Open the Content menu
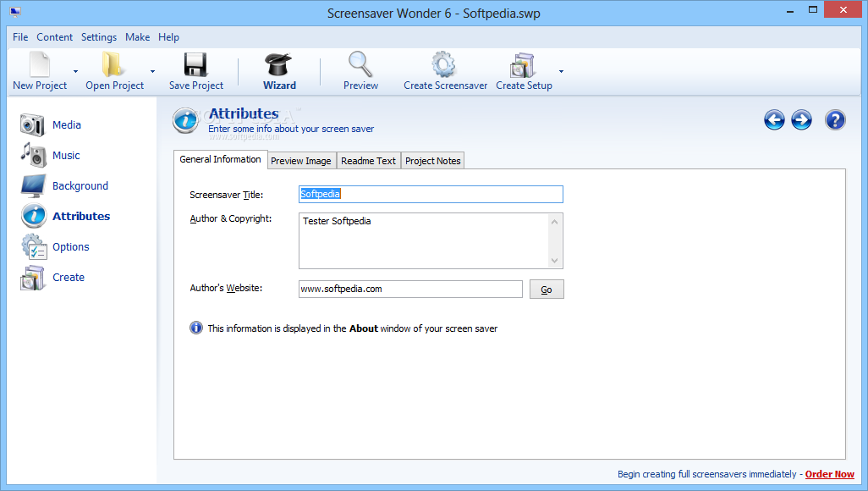This screenshot has height=491, width=868. coord(54,37)
